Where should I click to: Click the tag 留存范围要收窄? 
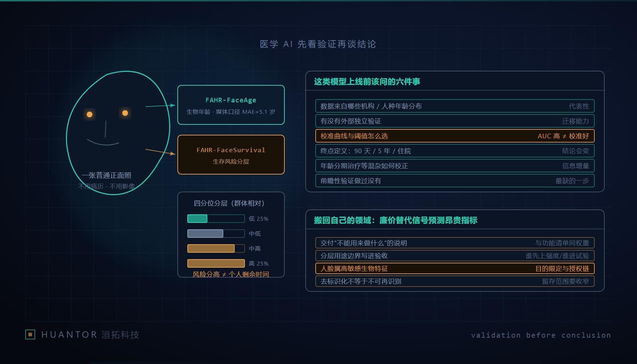pos(566,282)
